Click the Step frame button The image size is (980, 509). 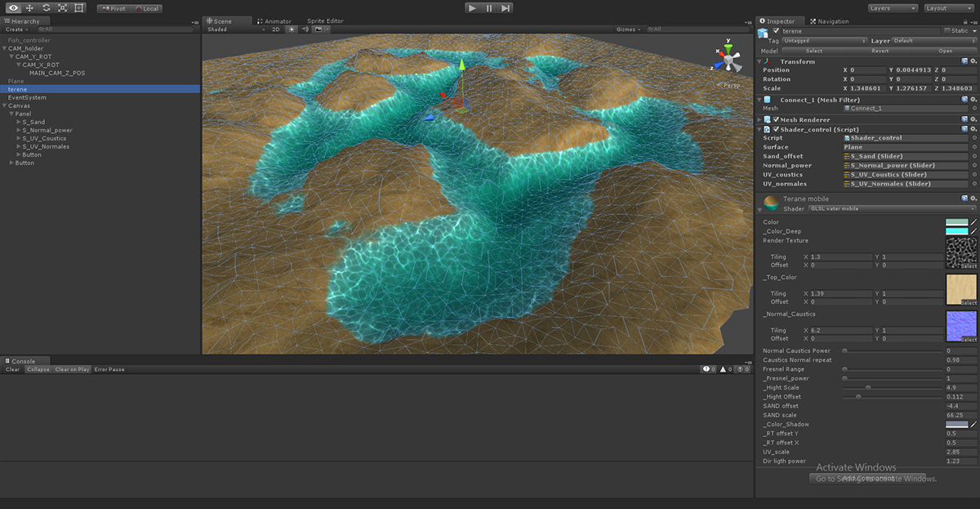point(506,7)
